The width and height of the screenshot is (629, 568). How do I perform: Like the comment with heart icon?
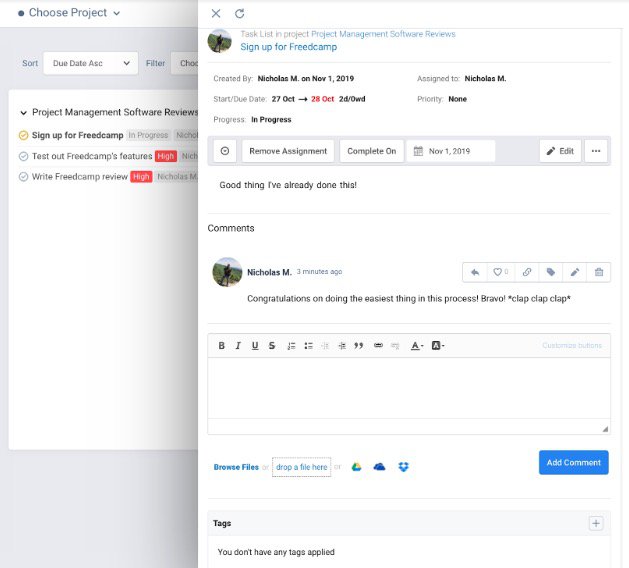coord(500,272)
